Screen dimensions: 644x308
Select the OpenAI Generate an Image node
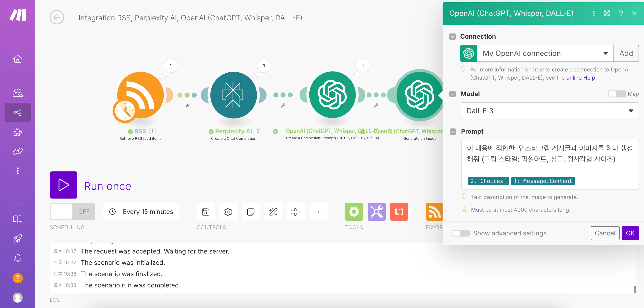click(x=420, y=95)
